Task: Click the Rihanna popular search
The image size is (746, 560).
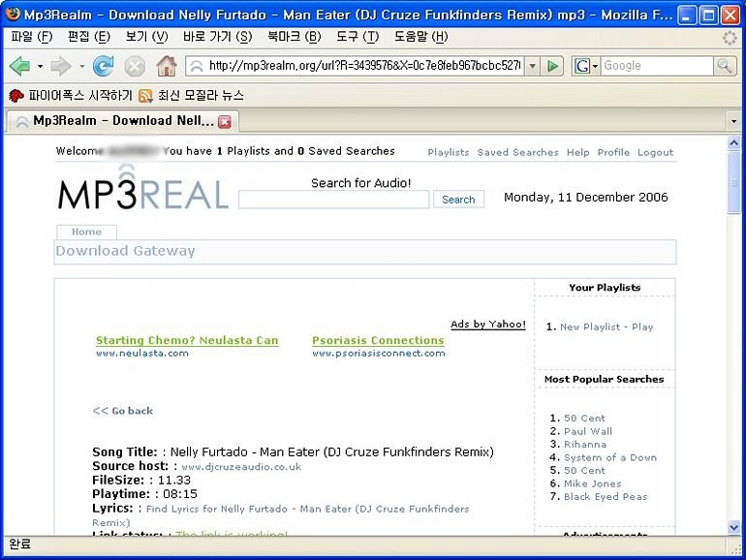Action: click(x=585, y=444)
